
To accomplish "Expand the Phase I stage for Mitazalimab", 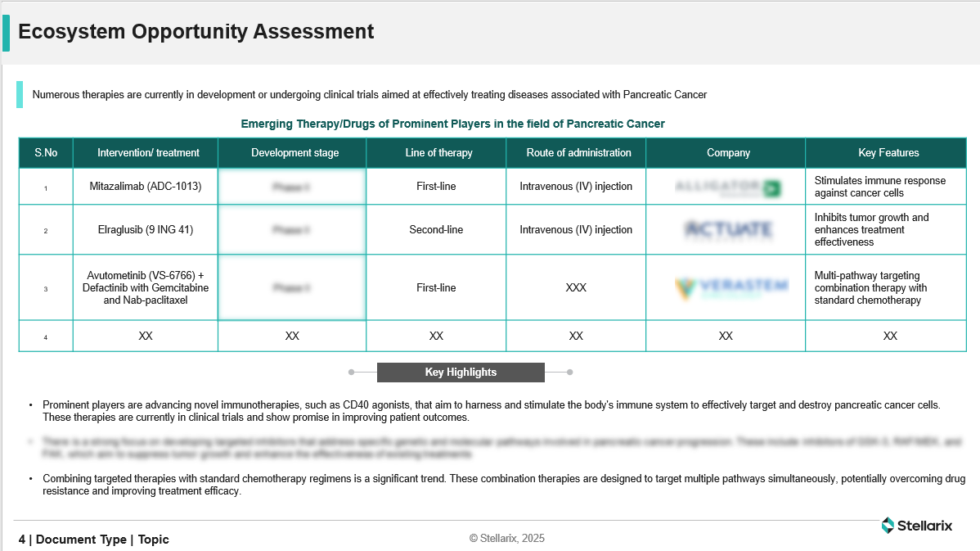I will 292,186.
